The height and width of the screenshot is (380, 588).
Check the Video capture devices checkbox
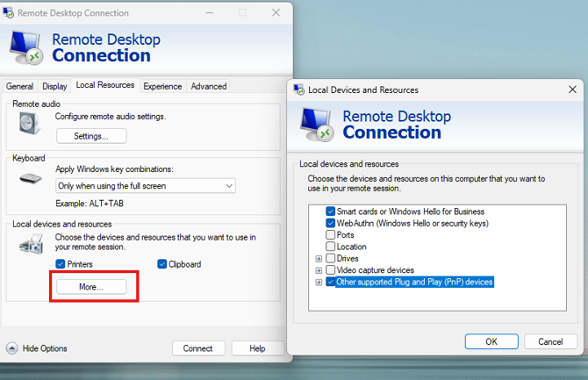[x=330, y=270]
